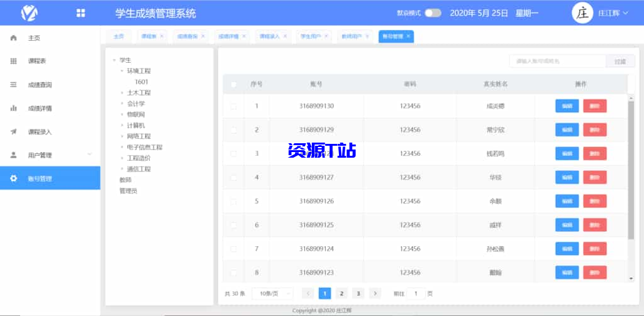Switch to the 课程表 tab
Viewport: 644px width, 316px height.
148,36
